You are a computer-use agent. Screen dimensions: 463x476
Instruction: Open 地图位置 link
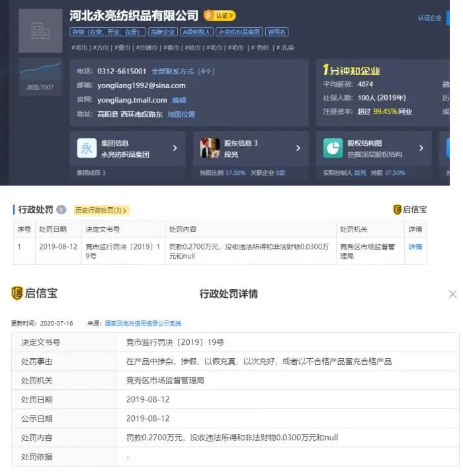(x=181, y=115)
